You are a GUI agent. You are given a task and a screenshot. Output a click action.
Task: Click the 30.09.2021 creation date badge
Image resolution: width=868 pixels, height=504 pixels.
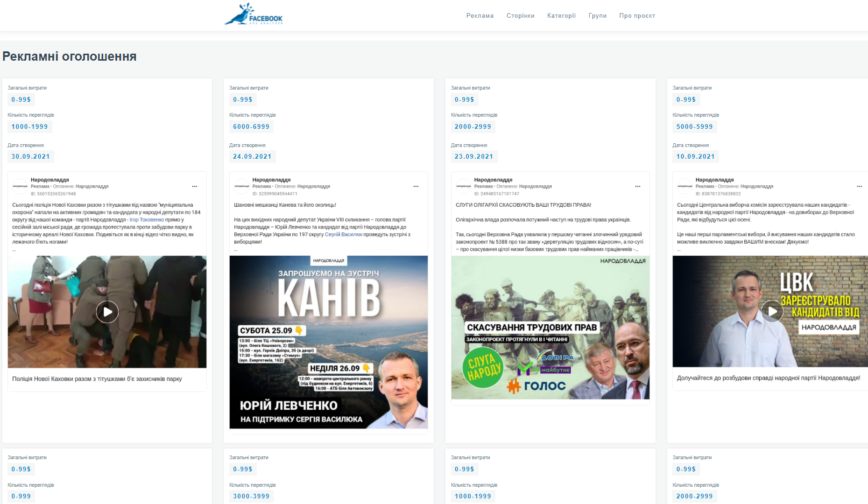pyautogui.click(x=30, y=157)
